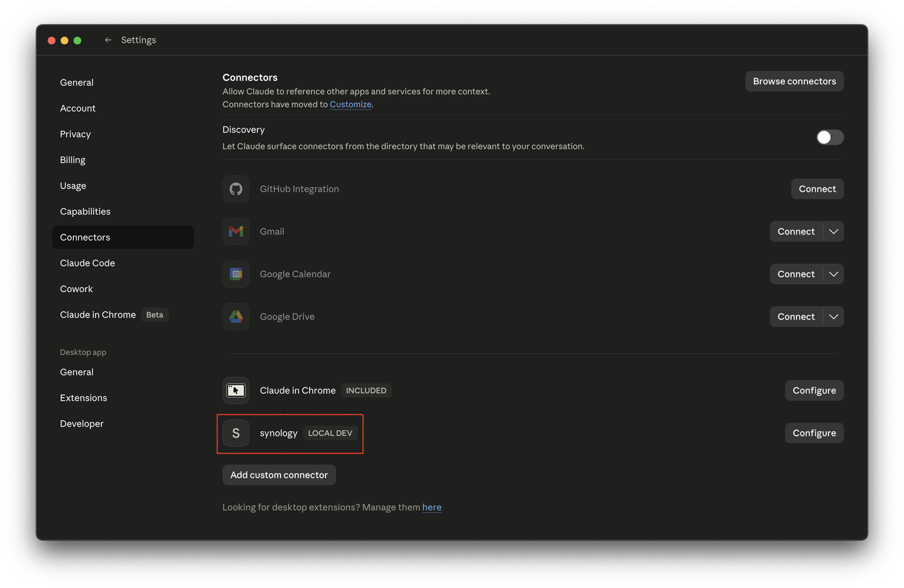Screen dimensions: 904x588
Task: Click the green window zoom button
Action: pyautogui.click(x=77, y=41)
